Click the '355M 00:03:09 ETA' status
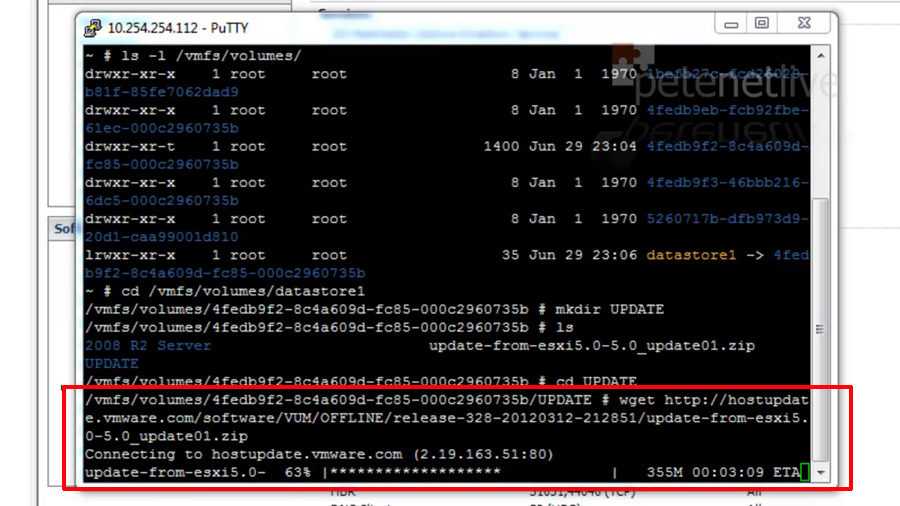900x506 pixels. (x=723, y=472)
